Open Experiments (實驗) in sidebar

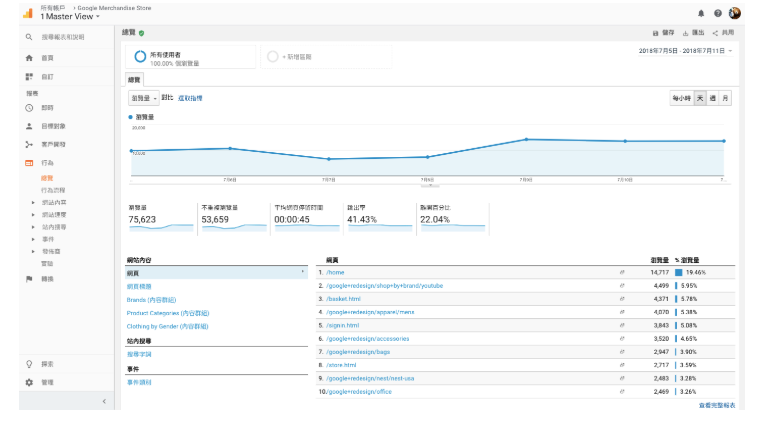(x=47, y=263)
